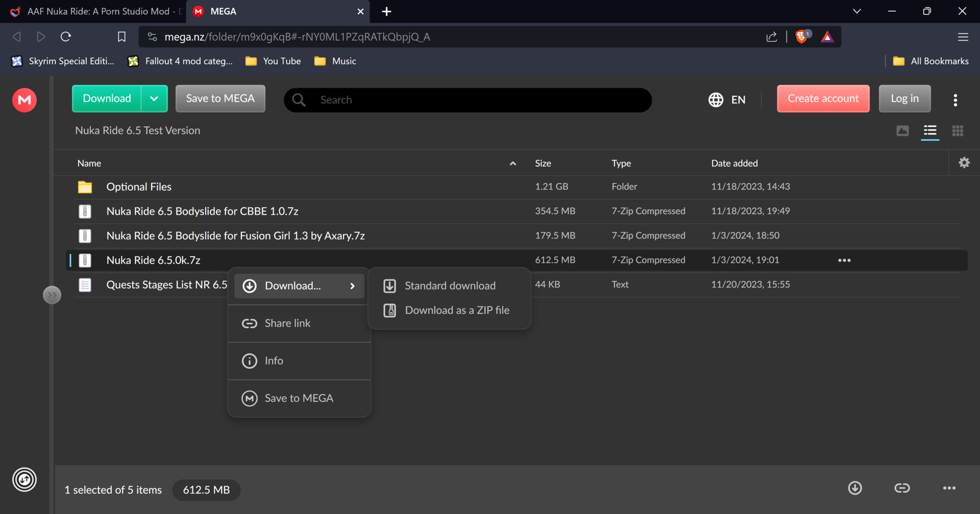Open the three-dot menu on Nuka Ride 6.5.0k row

pos(844,260)
